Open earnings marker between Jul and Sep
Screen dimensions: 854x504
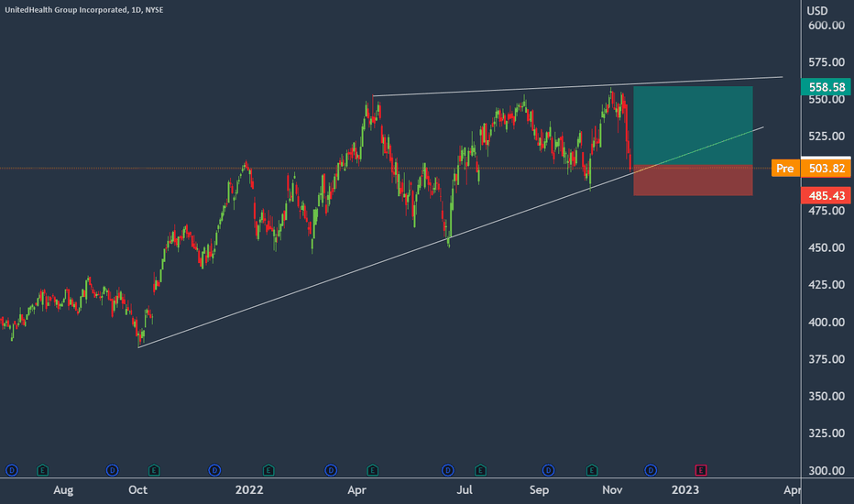480,470
